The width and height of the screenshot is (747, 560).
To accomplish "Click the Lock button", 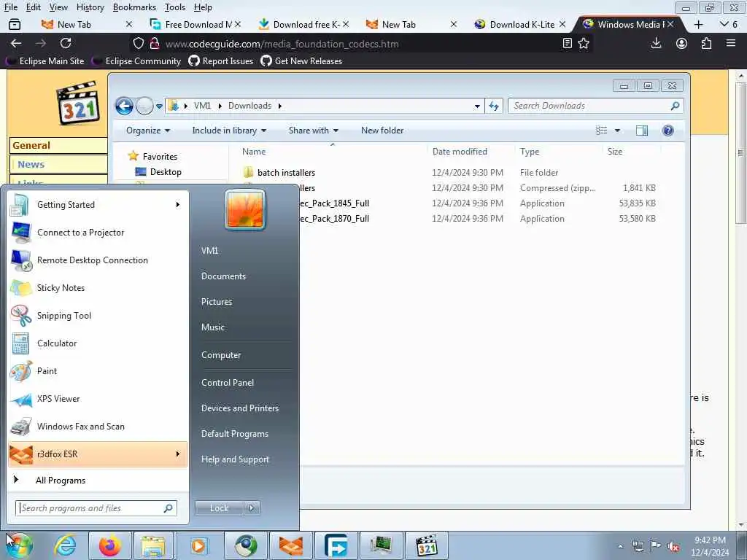I will [x=219, y=508].
